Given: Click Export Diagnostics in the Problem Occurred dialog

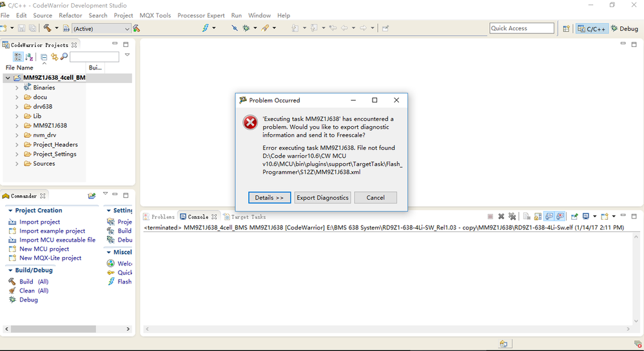Looking at the screenshot, I should click(322, 198).
